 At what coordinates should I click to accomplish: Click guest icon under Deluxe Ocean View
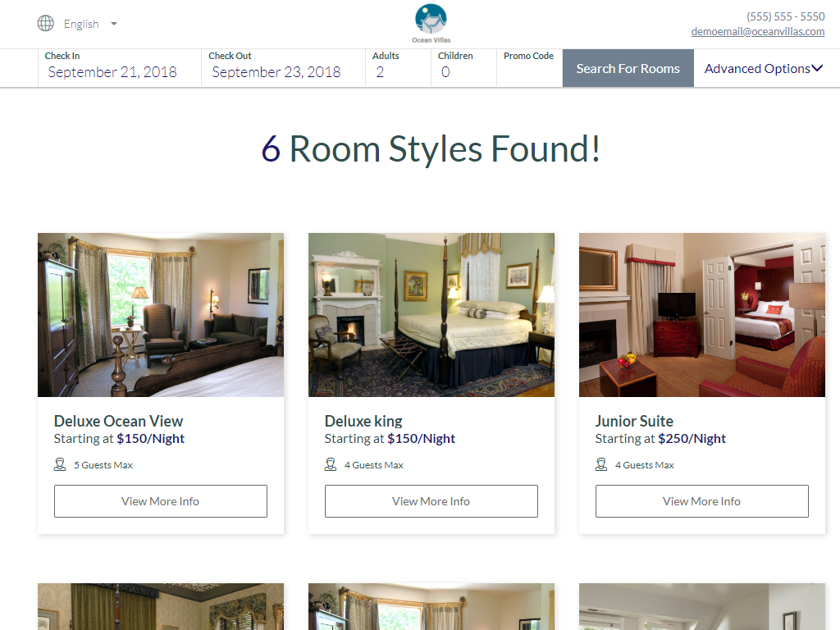coord(60,464)
